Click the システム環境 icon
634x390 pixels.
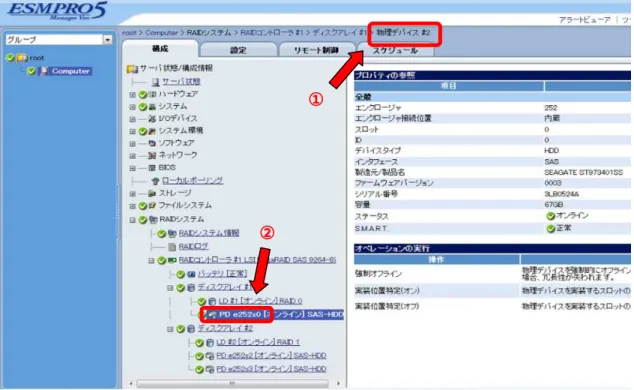(x=152, y=131)
